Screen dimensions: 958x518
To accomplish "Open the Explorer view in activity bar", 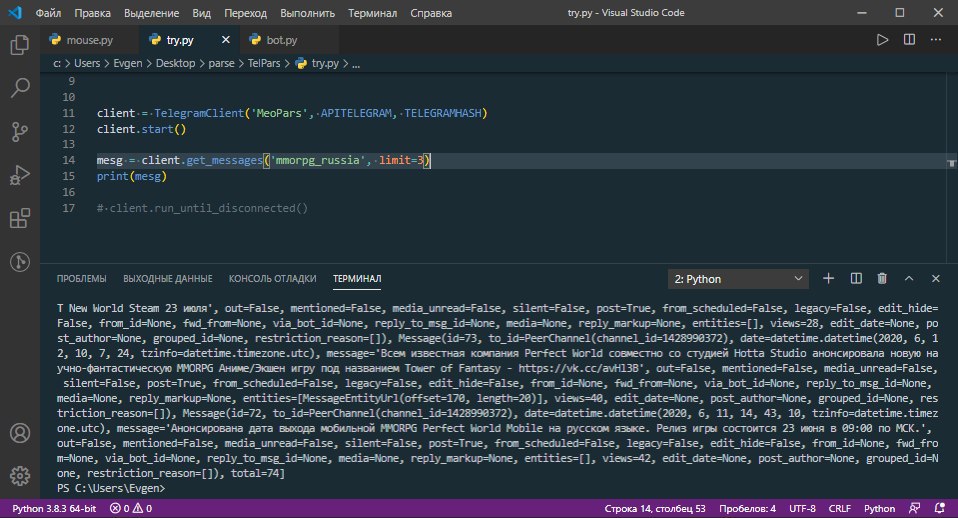I will [20, 45].
